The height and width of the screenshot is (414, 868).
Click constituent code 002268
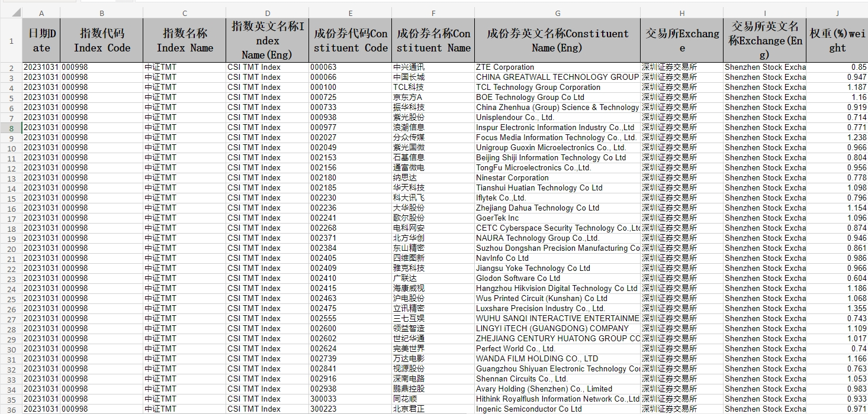point(351,228)
